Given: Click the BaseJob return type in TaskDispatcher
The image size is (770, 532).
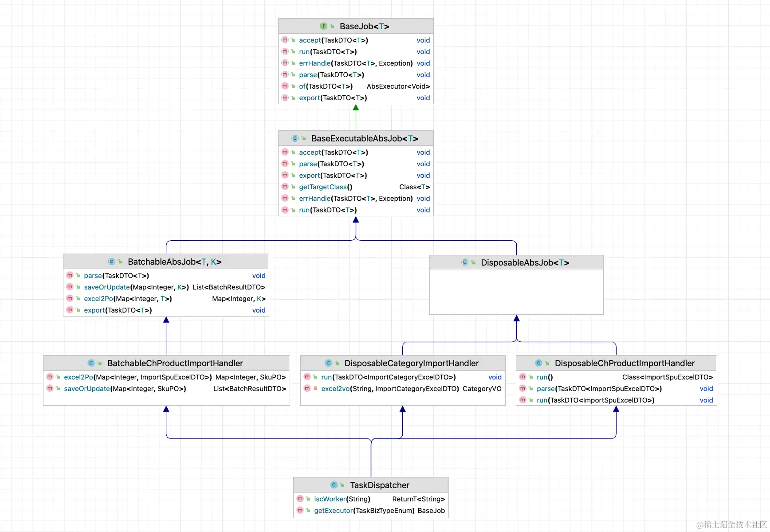Looking at the screenshot, I should [431, 510].
